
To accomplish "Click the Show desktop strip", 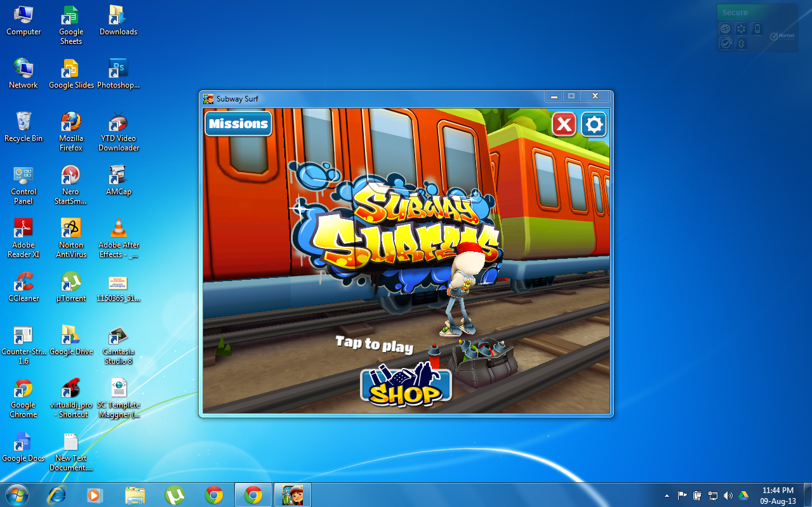I will [807, 495].
